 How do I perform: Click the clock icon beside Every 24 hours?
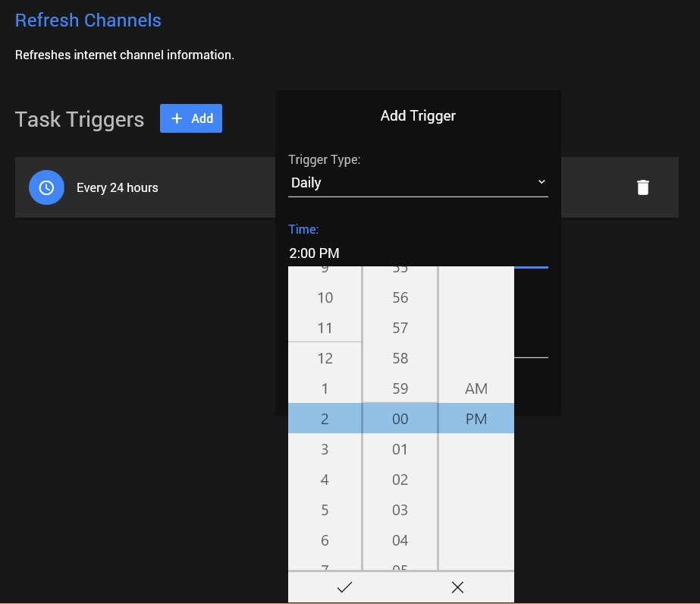46,187
